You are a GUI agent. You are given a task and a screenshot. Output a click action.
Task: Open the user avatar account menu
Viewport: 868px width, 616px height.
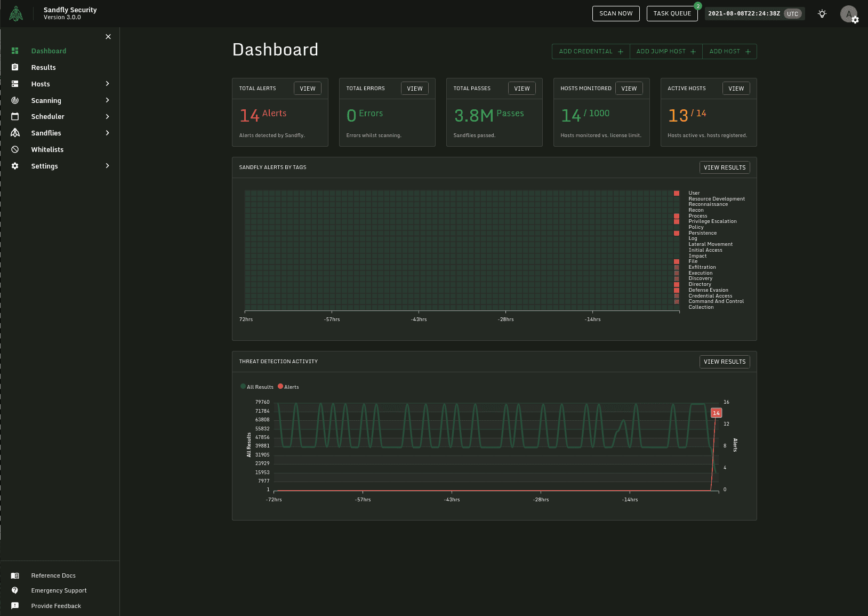pos(848,14)
